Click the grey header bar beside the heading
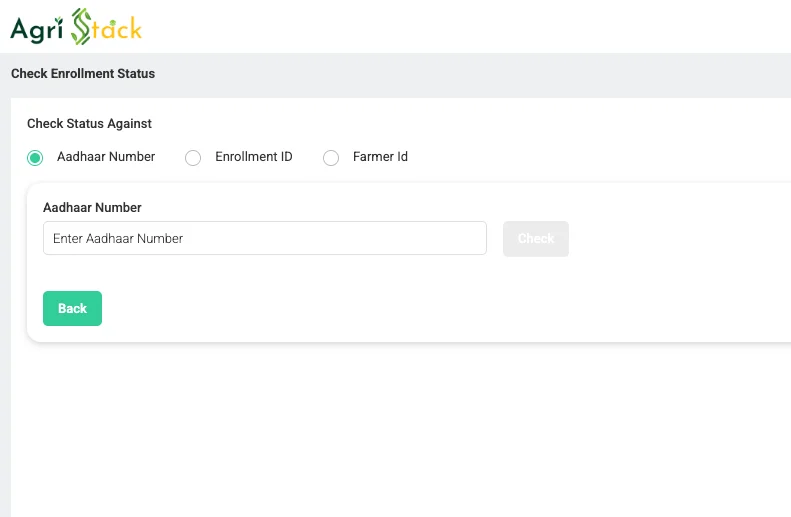This screenshot has height=517, width=791. click(x=473, y=75)
